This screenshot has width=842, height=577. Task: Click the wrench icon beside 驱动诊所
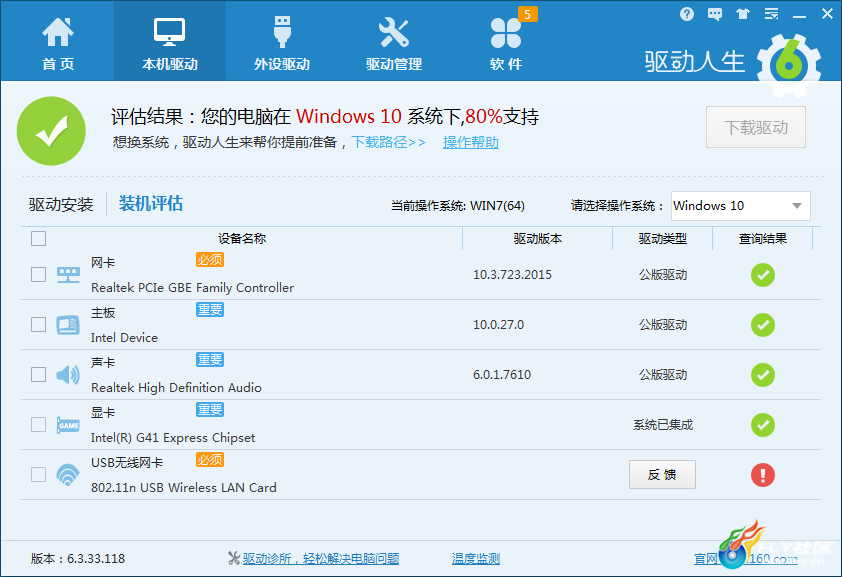click(x=234, y=558)
